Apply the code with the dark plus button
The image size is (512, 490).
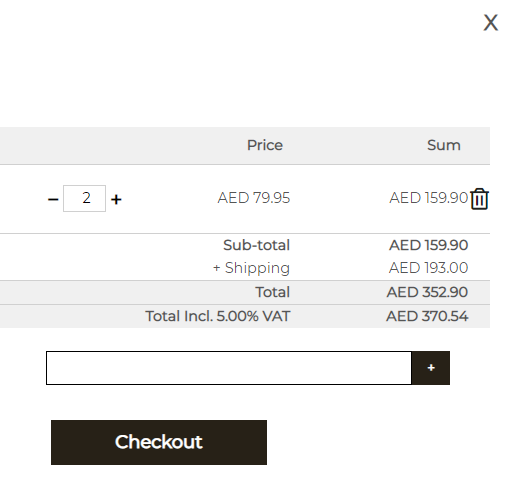coord(431,368)
